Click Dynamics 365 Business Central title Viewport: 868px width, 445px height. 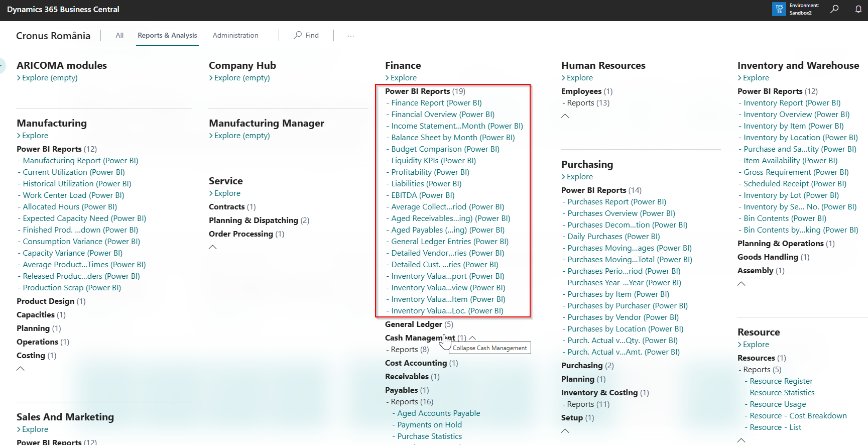pos(63,9)
